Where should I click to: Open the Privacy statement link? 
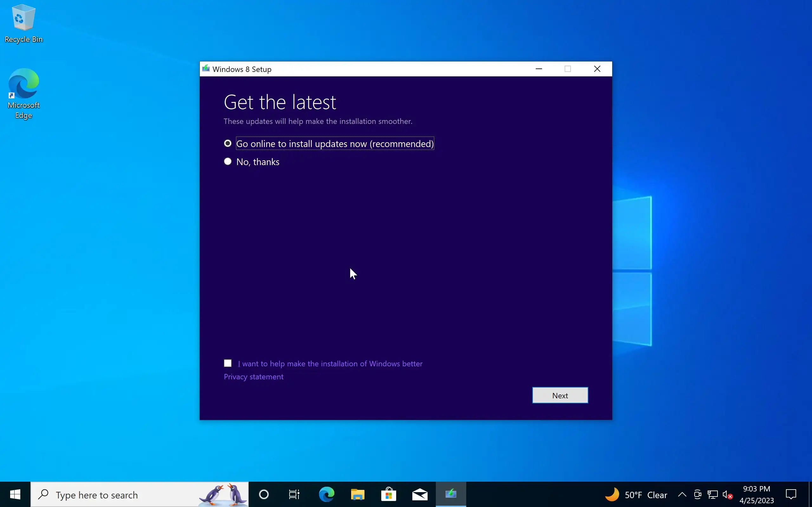pos(253,376)
